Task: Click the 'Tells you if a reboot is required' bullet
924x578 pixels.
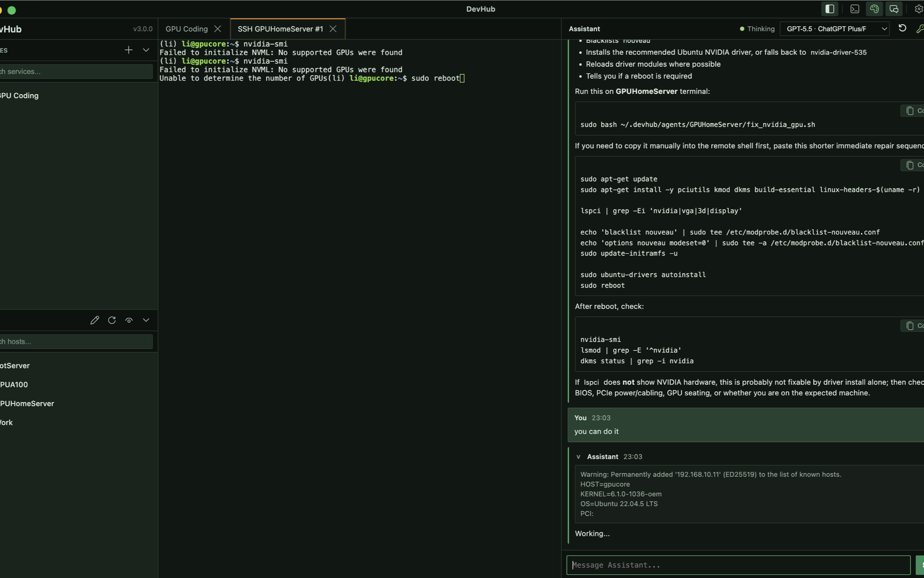Action: point(639,76)
